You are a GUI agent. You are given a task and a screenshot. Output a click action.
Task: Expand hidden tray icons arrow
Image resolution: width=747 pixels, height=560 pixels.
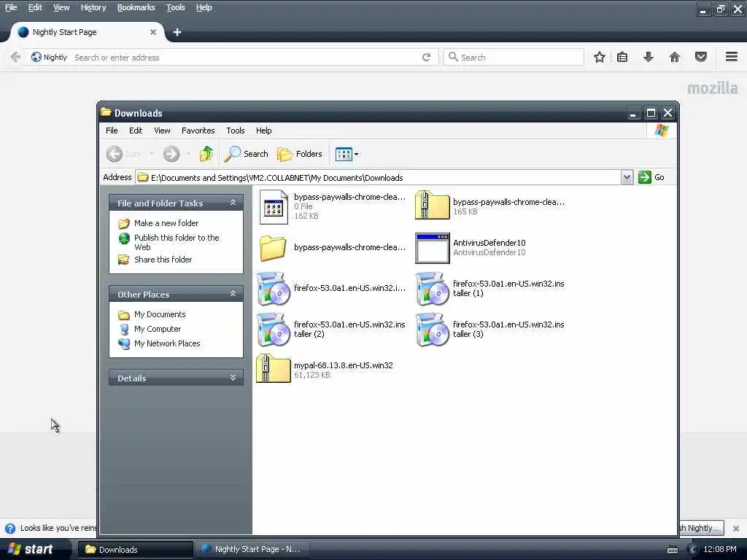(693, 550)
